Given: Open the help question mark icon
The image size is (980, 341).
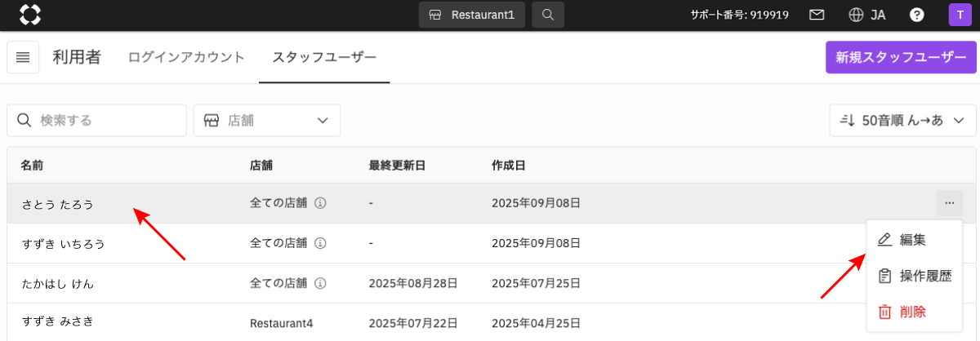Looking at the screenshot, I should [917, 15].
